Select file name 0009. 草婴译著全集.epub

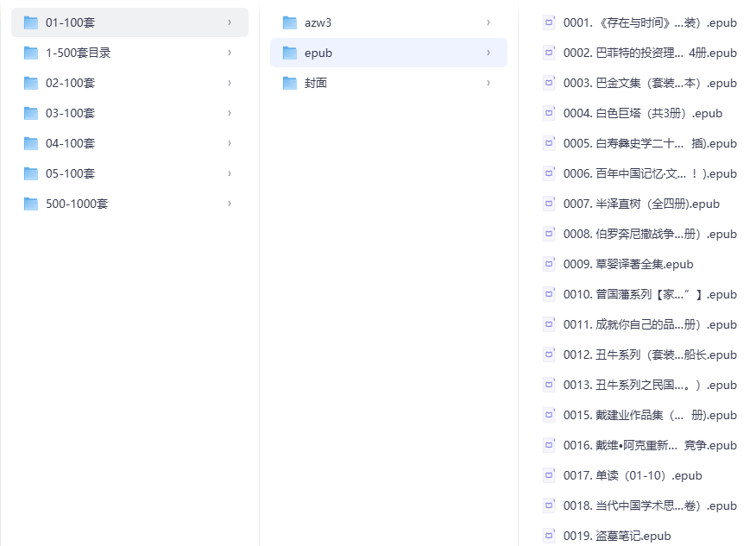[628, 264]
